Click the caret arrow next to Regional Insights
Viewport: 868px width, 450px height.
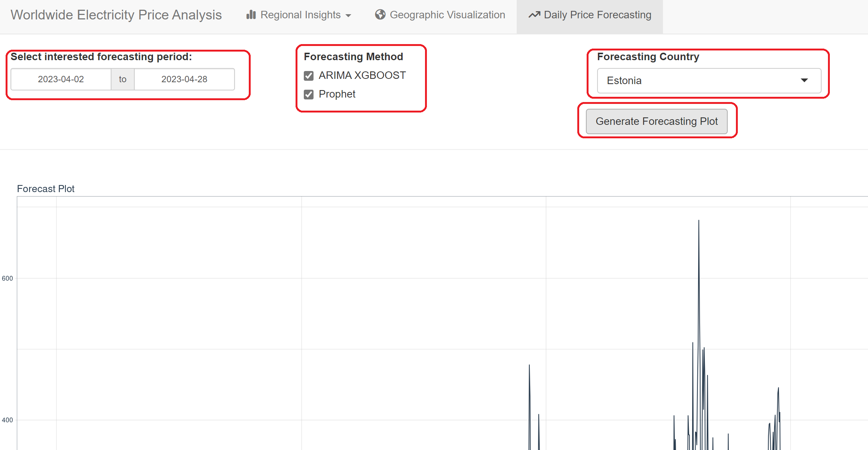tap(348, 16)
